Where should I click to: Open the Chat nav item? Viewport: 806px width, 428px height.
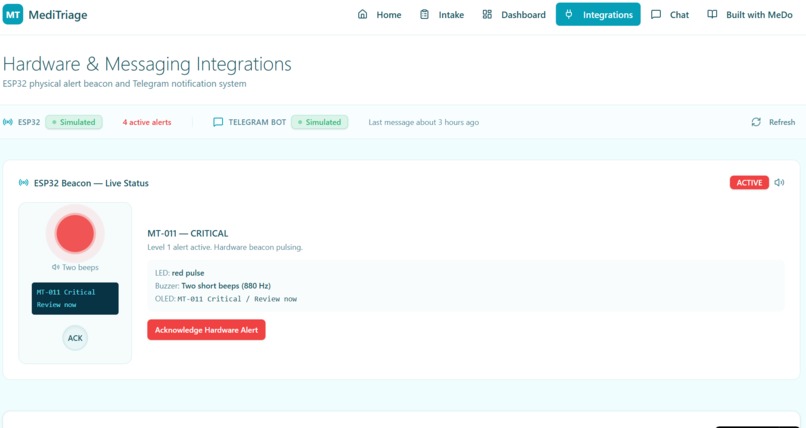coord(670,15)
